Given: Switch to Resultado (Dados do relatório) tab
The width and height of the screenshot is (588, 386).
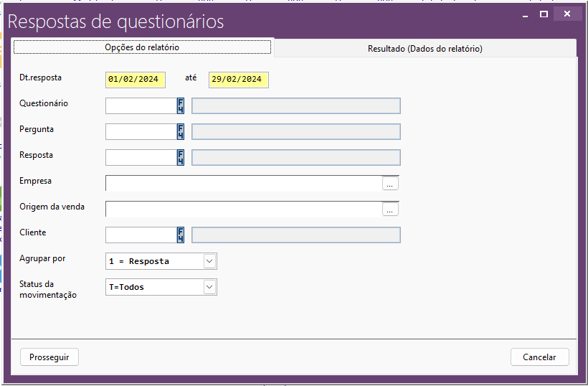Looking at the screenshot, I should 425,49.
